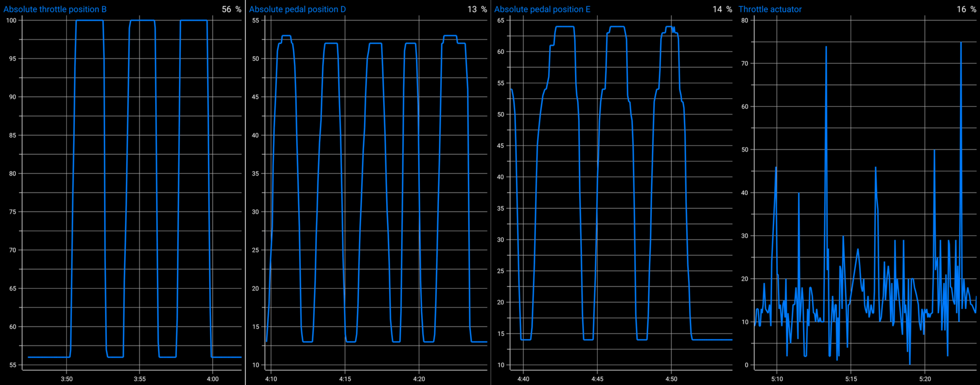Click the 65 label on pedal E axis
This screenshot has width=980, height=385.
tap(501, 21)
